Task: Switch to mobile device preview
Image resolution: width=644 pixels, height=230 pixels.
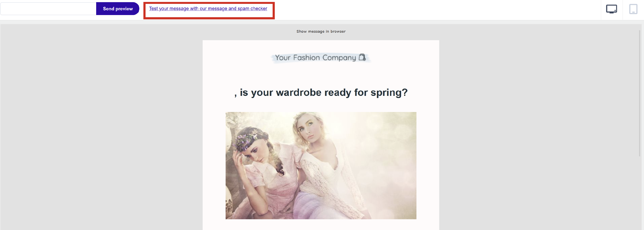Action: click(633, 9)
